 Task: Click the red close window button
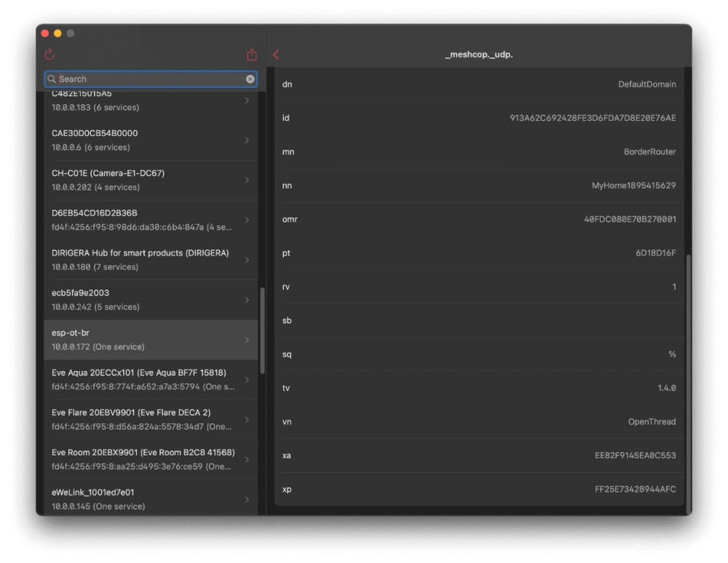tap(45, 33)
